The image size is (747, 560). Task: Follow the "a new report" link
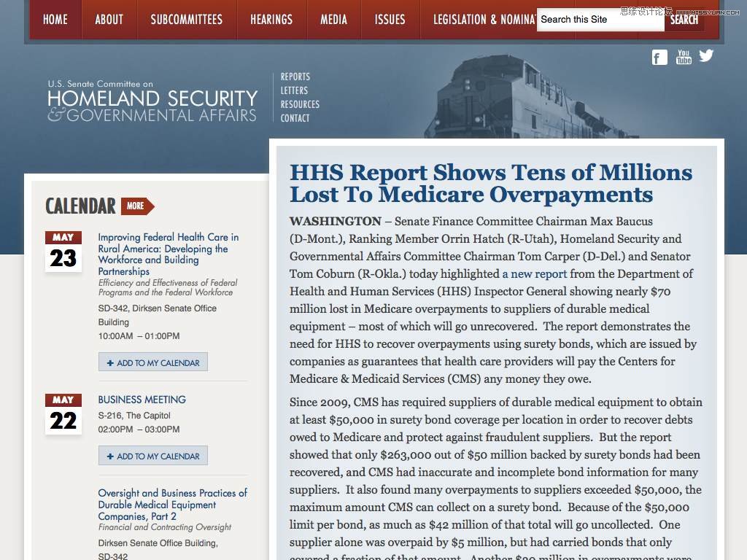(x=535, y=274)
